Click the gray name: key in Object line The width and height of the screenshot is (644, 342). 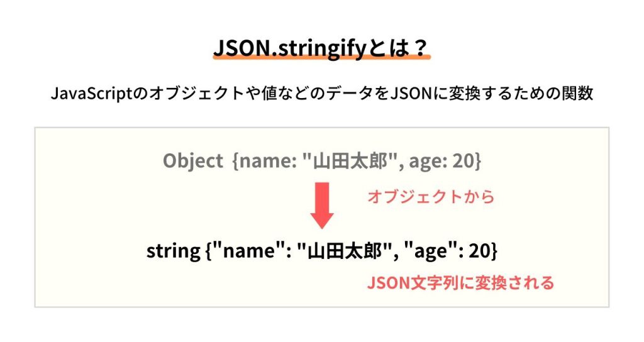(x=268, y=160)
